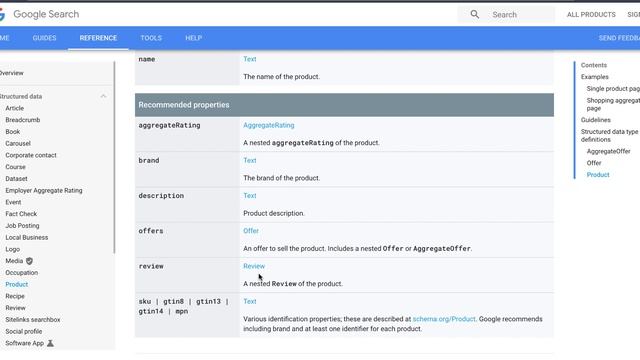Click the Text link in description row

click(x=250, y=196)
